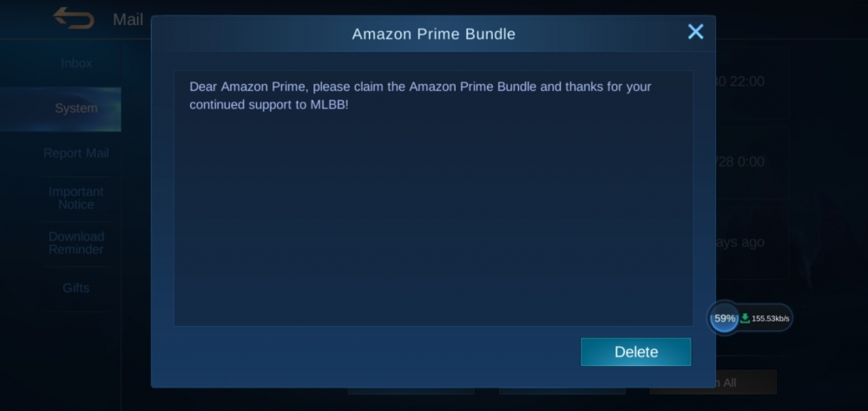The width and height of the screenshot is (868, 411).
Task: Tap the Mail screen title
Action: (x=128, y=19)
